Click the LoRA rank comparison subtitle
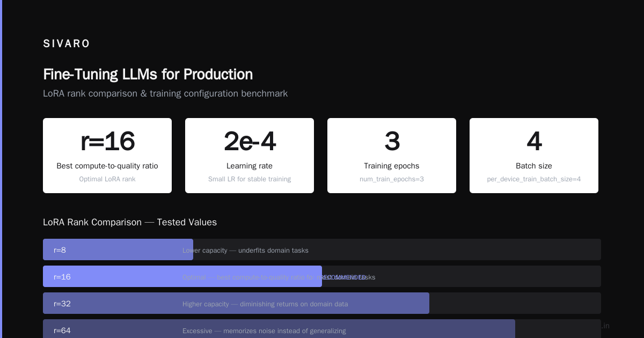 point(165,93)
